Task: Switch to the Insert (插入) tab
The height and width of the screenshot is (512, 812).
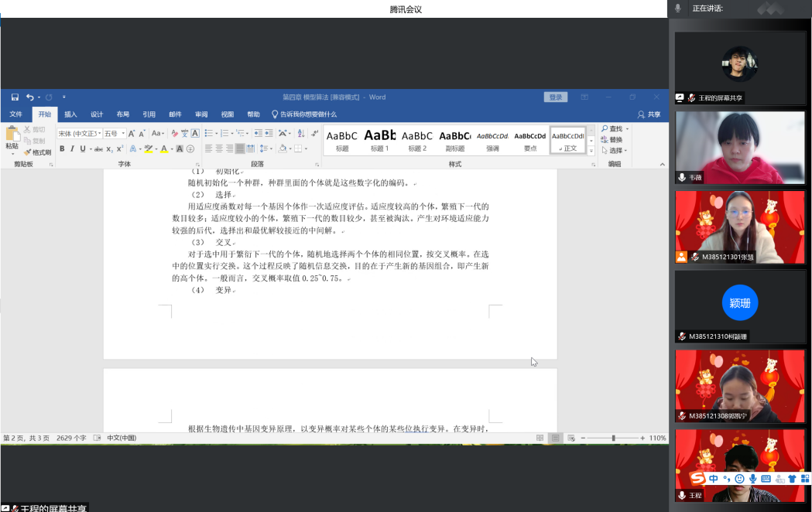Action: [70, 114]
